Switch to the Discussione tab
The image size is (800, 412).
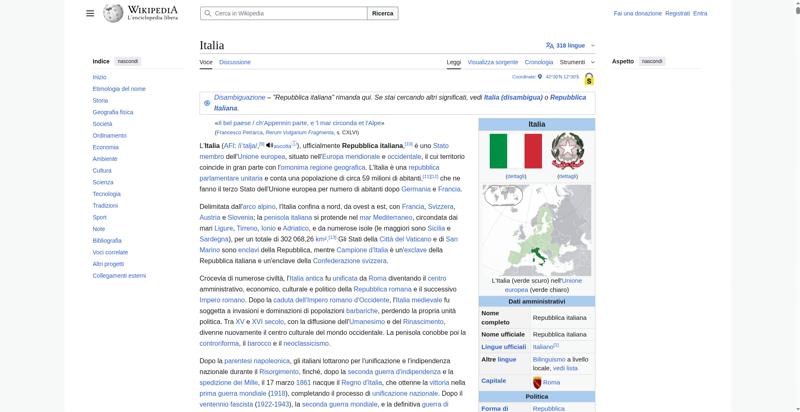coord(235,62)
